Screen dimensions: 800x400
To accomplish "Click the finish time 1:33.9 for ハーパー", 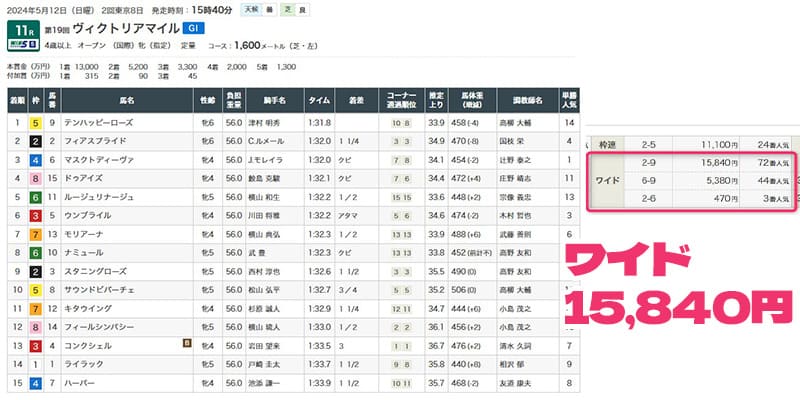I will 319,383.
